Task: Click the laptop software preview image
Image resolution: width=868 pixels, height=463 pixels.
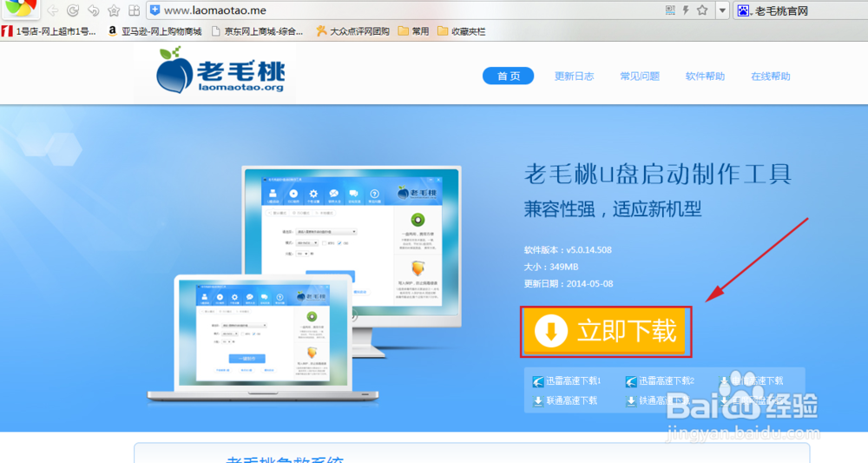Action: (263, 338)
